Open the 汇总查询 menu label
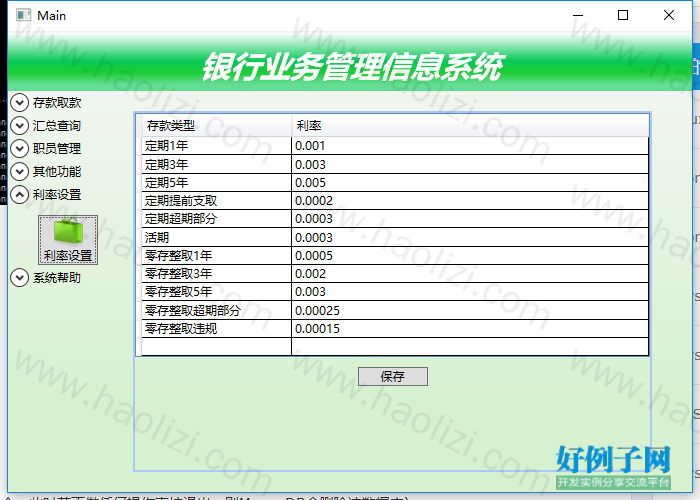 tap(57, 126)
